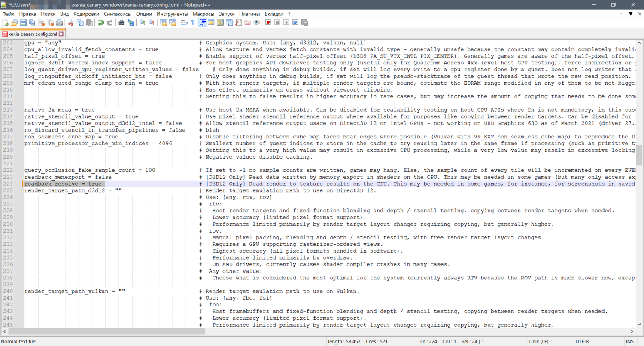Screen dimensions: 644x346
Task: Click the UTF-8 encoding status field
Action: coord(582,342)
